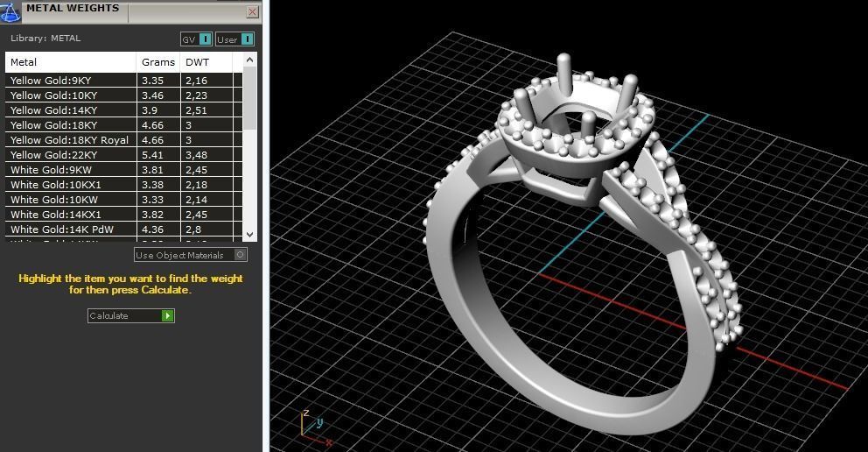Click the Metal column header
Screen dimensions: 868x452
pos(70,62)
